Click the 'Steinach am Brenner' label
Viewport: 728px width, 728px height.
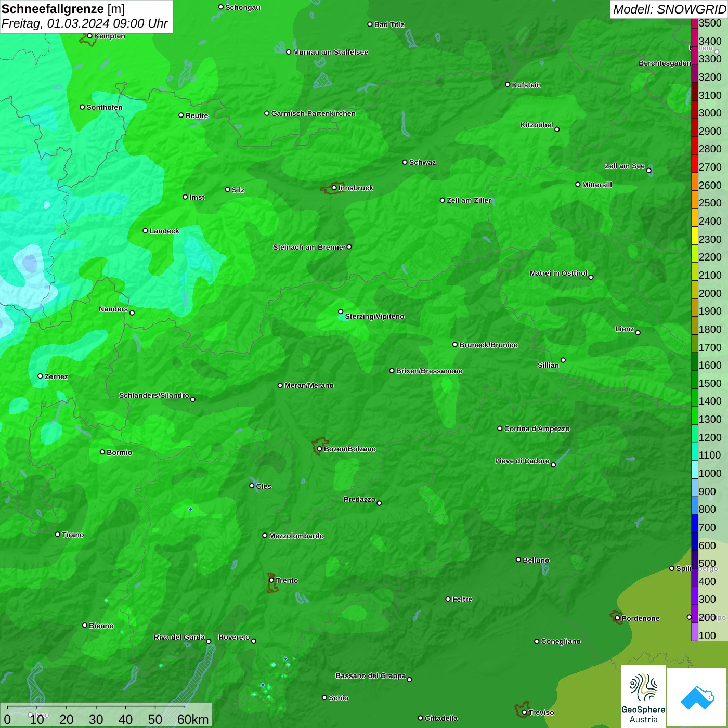309,247
